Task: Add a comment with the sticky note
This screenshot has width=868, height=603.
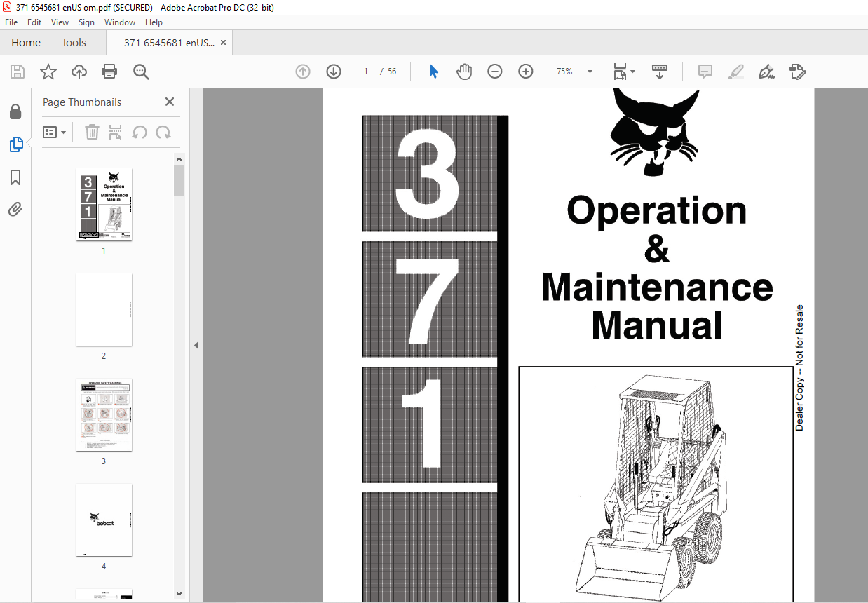Action: 705,72
